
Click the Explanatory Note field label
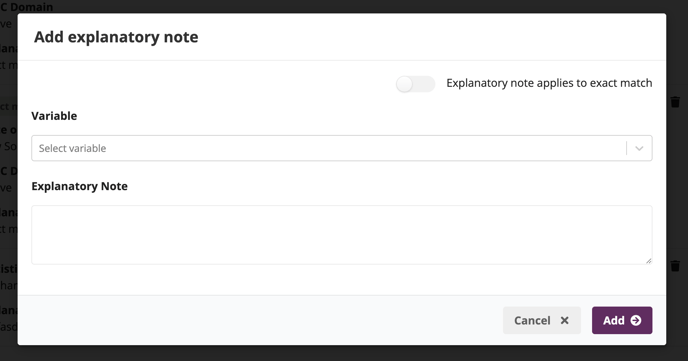point(79,186)
